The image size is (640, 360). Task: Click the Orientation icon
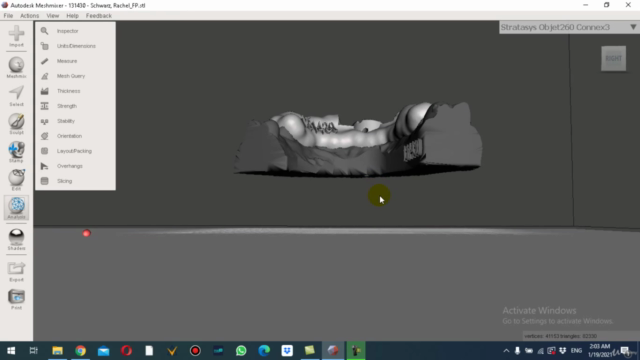44,136
